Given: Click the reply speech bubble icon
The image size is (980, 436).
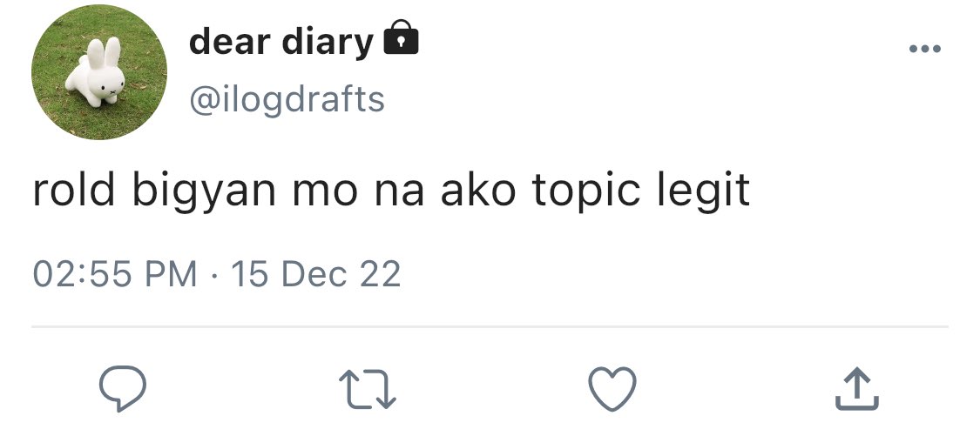Looking at the screenshot, I should tap(123, 388).
